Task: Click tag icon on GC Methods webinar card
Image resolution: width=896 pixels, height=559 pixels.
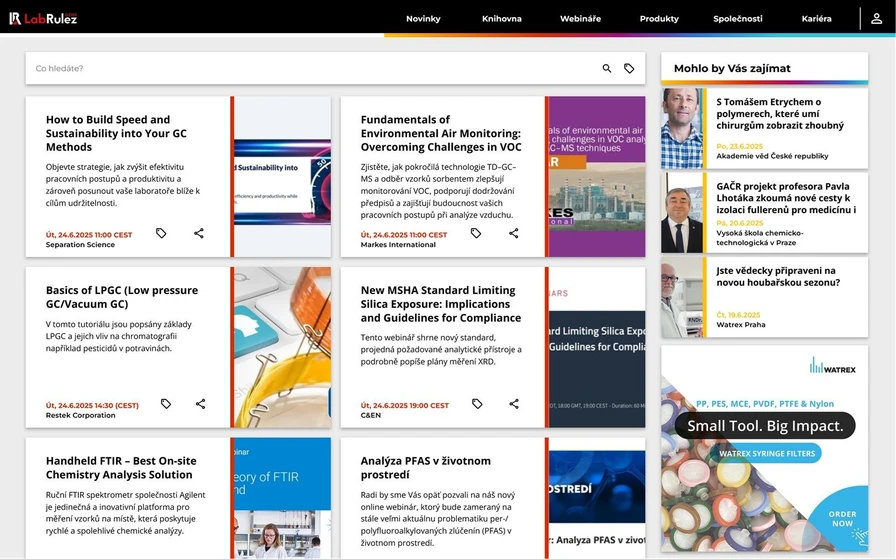Action: coord(161,233)
